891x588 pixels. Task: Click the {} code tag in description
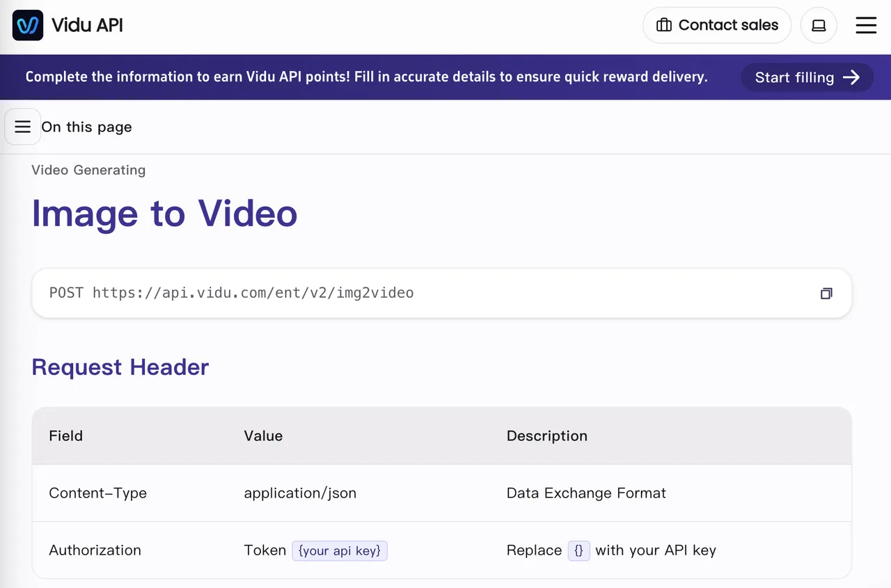click(579, 550)
